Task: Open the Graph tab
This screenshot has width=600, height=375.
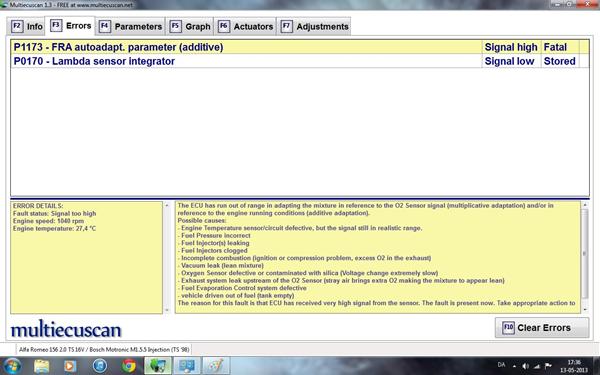Action: (x=190, y=26)
